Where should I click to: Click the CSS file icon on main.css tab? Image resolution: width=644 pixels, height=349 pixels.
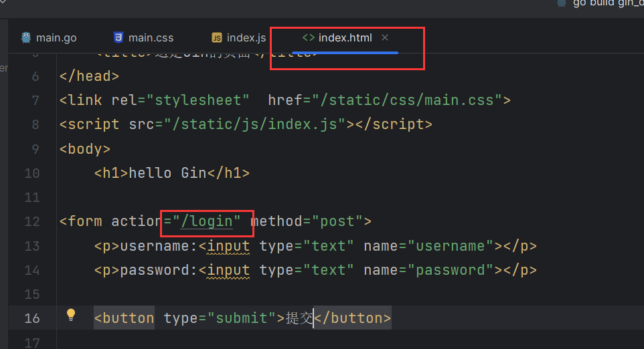coord(118,37)
